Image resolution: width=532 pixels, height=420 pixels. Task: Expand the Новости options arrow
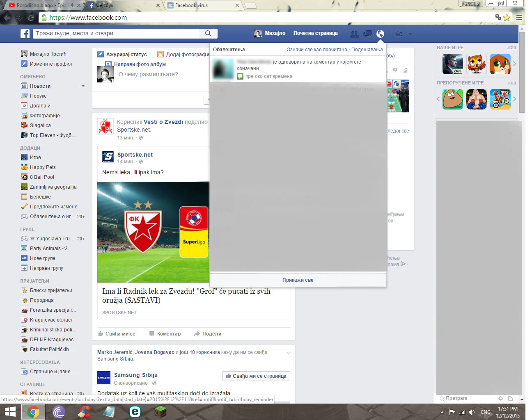[x=83, y=86]
